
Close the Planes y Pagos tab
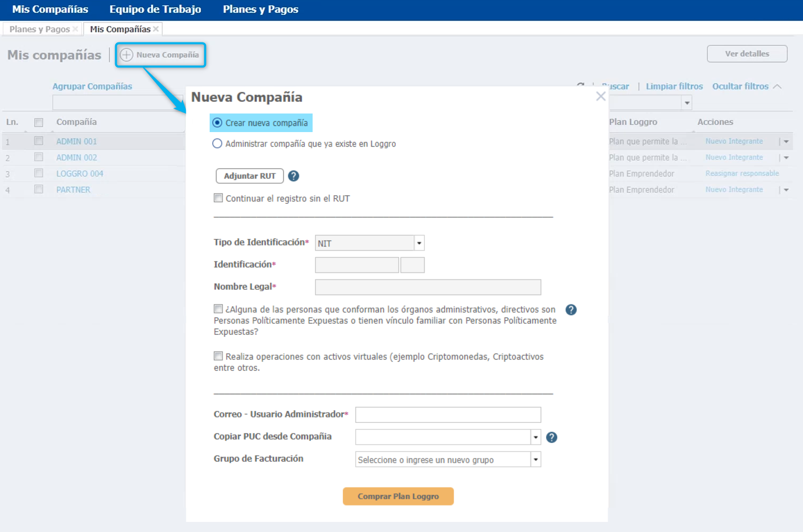coord(75,29)
